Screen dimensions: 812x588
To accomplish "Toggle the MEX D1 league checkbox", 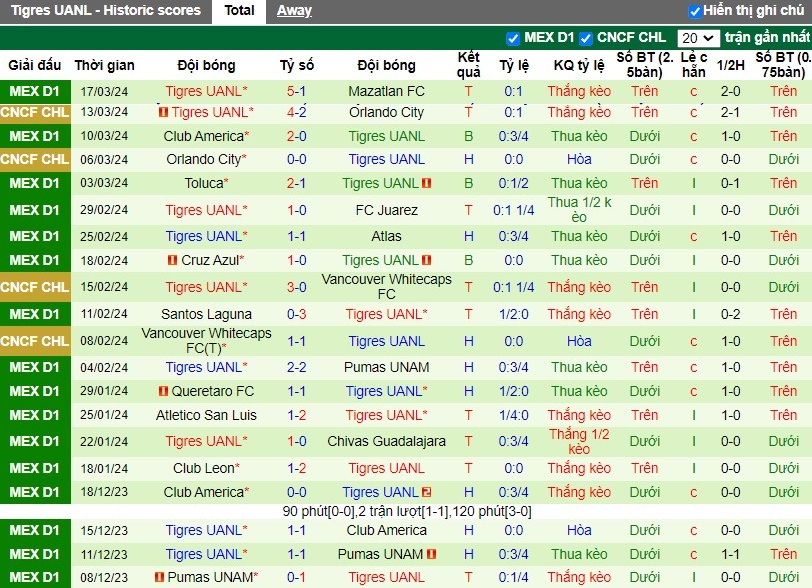I will [x=513, y=38].
